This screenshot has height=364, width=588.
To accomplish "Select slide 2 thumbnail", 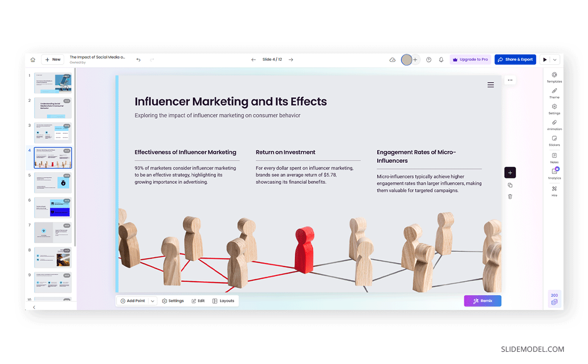I will pos(53,108).
